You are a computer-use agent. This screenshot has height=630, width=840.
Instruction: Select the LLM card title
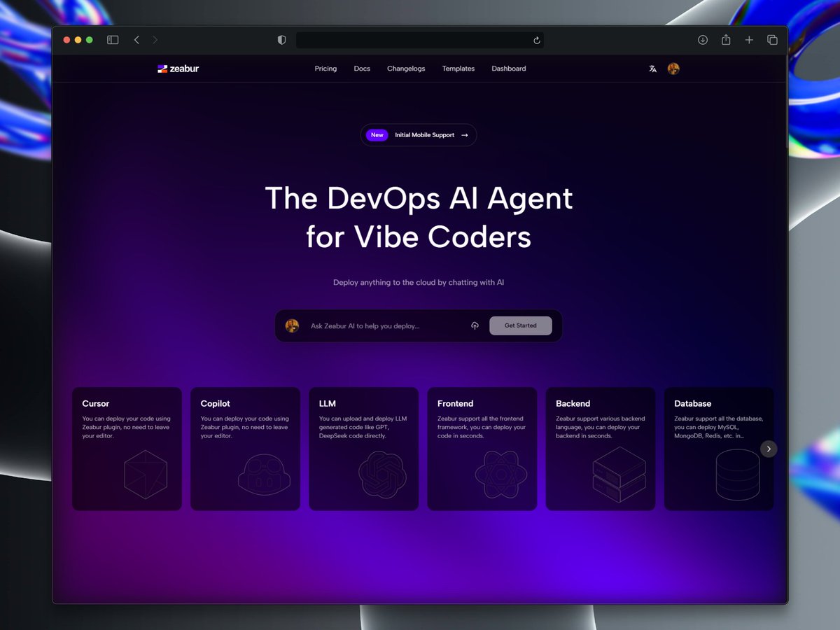[x=328, y=403]
